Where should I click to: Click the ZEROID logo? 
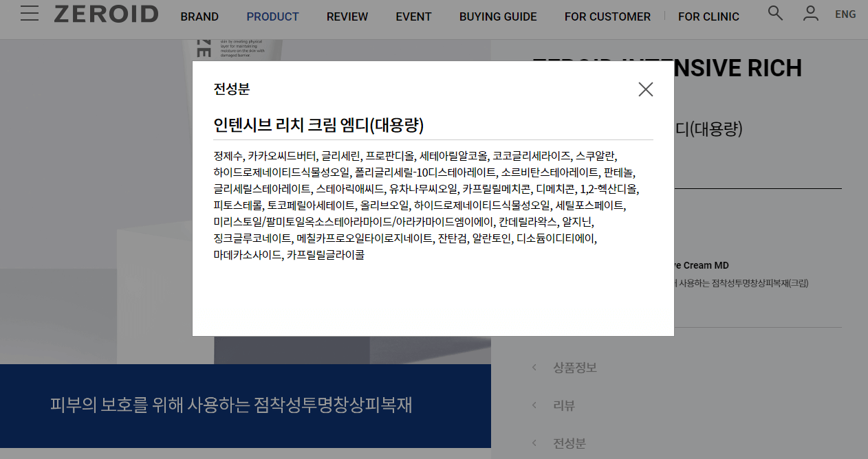107,14
